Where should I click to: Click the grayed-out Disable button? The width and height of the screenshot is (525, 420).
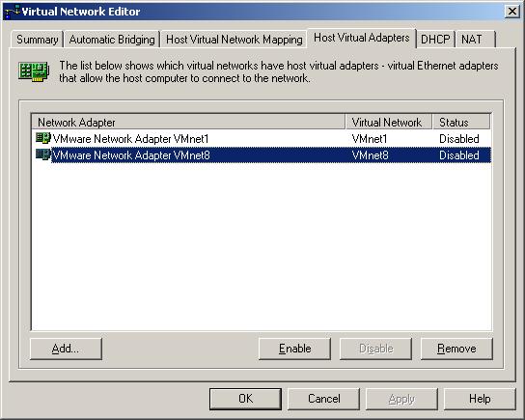(375, 349)
